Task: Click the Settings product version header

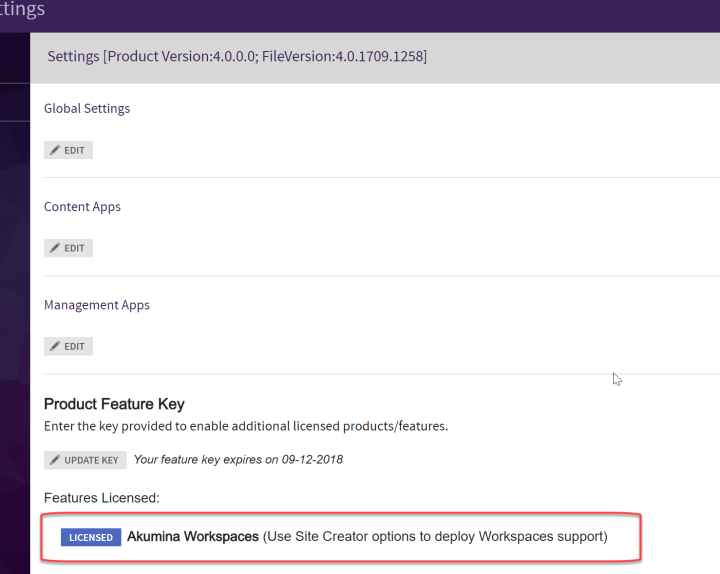Action: point(237,57)
